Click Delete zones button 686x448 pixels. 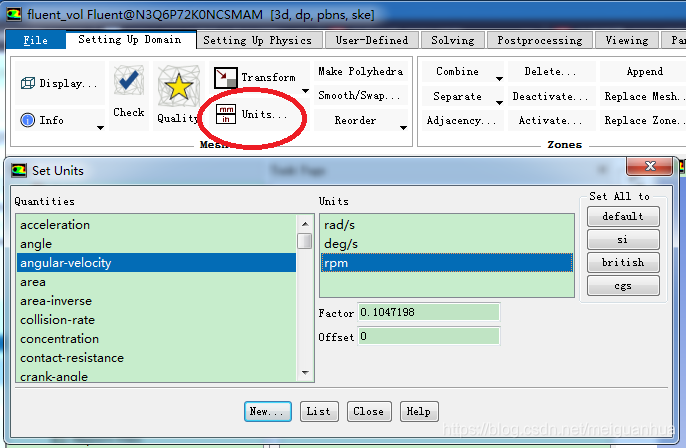click(550, 71)
